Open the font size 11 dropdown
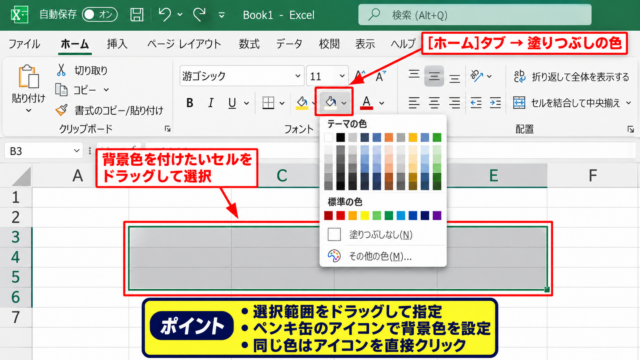Viewport: 640px width, 360px height. click(342, 76)
